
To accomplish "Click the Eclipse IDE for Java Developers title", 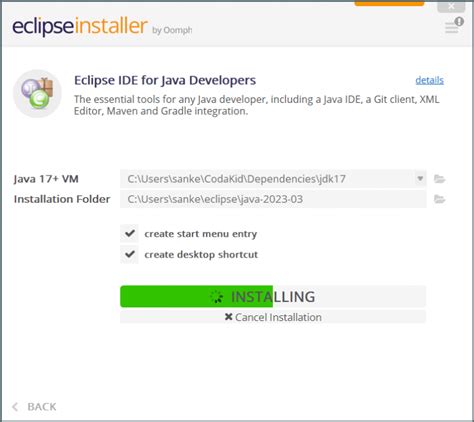I will (x=165, y=80).
